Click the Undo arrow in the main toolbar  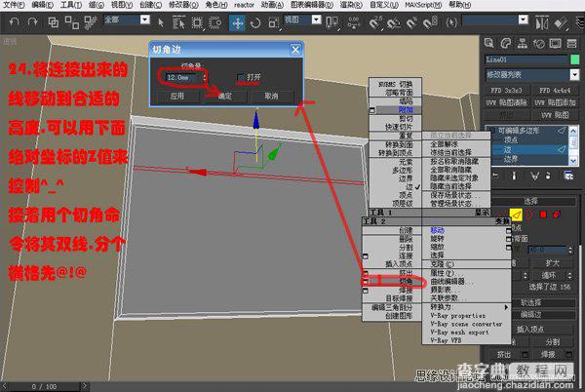point(14,22)
